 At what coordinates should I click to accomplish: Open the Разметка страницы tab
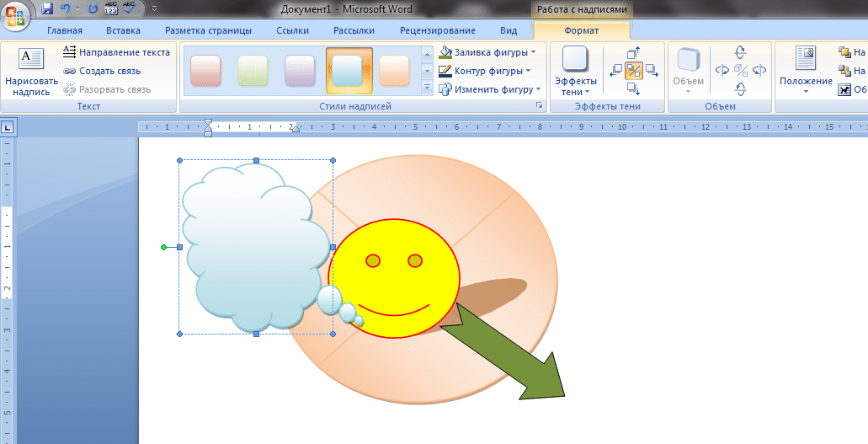(208, 30)
